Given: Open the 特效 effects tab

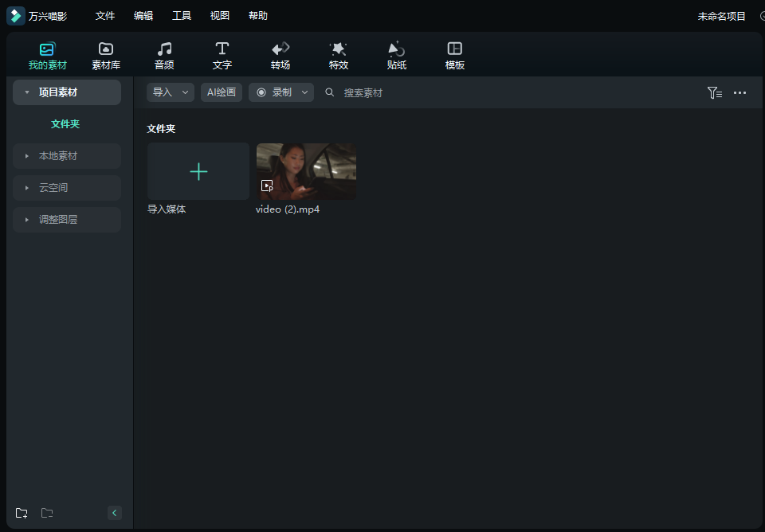Looking at the screenshot, I should click(x=339, y=56).
